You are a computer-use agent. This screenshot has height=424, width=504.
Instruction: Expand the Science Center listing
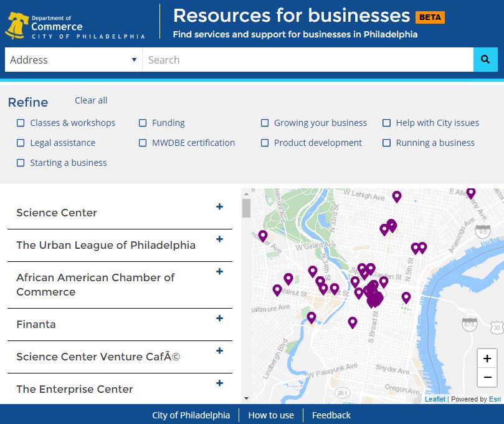tap(219, 206)
